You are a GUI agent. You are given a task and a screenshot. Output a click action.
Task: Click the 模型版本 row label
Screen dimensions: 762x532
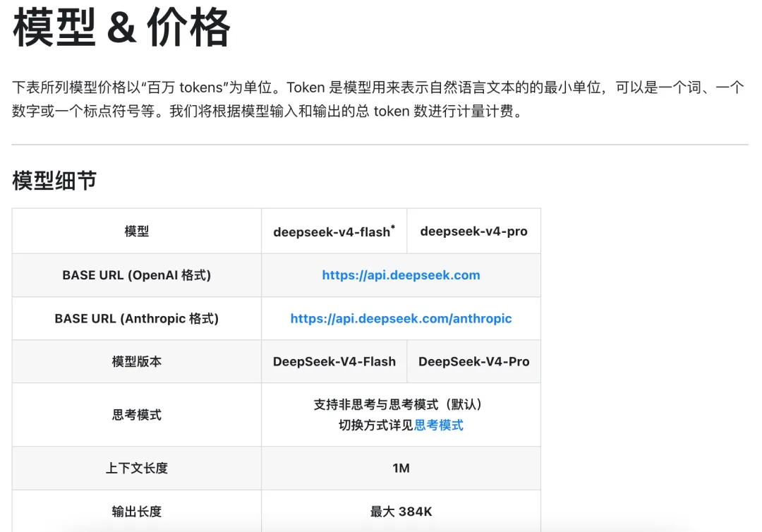point(137,361)
